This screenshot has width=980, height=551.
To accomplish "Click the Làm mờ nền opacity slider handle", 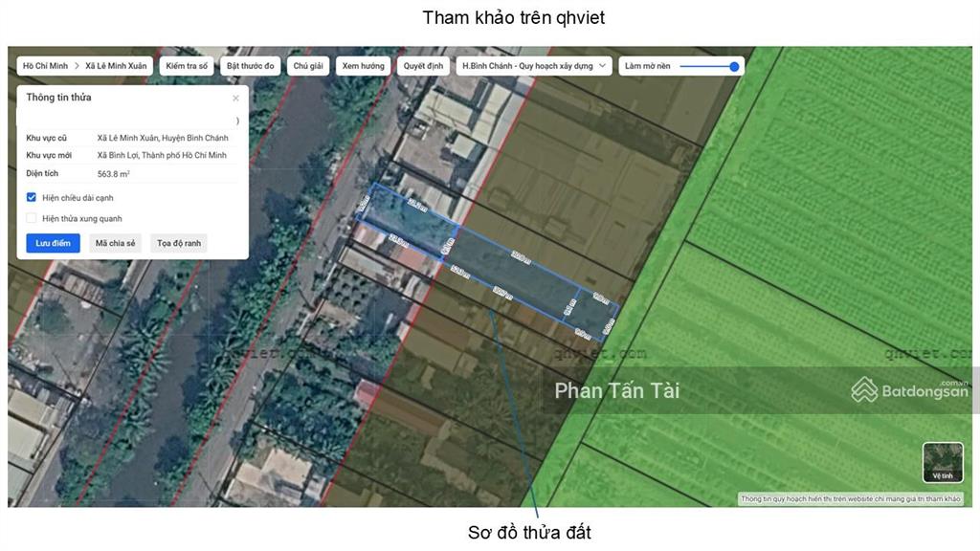I will [x=734, y=66].
